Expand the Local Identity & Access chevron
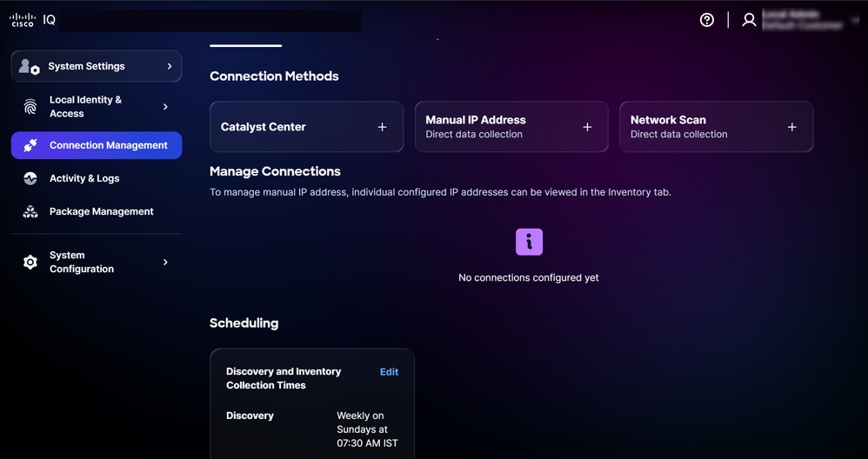This screenshot has height=459, width=868. click(x=165, y=107)
